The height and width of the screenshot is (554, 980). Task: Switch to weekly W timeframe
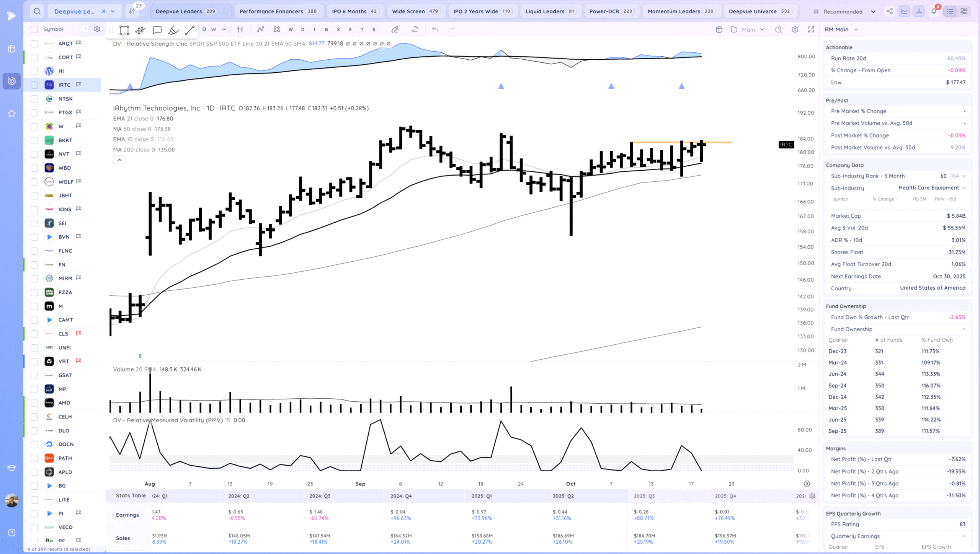pos(214,29)
